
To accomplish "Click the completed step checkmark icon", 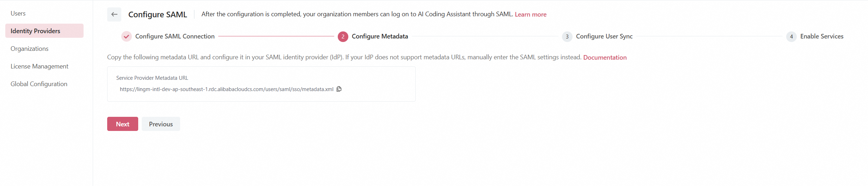I will [126, 36].
